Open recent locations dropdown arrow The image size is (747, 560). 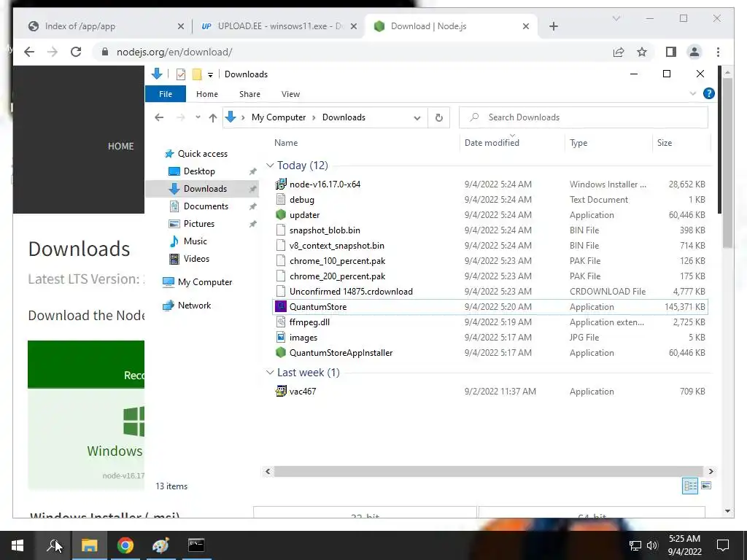point(197,117)
